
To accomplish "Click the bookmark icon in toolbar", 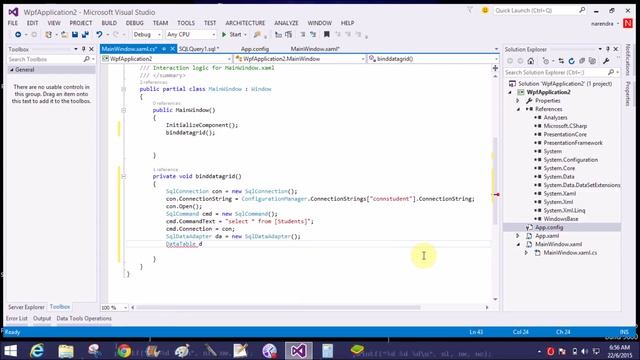I will click(x=327, y=35).
